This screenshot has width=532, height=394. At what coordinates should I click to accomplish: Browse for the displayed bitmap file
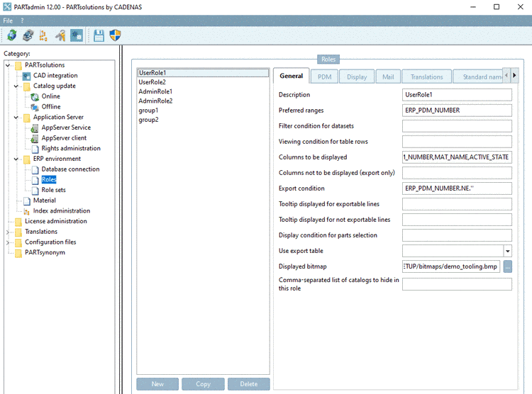(x=508, y=266)
